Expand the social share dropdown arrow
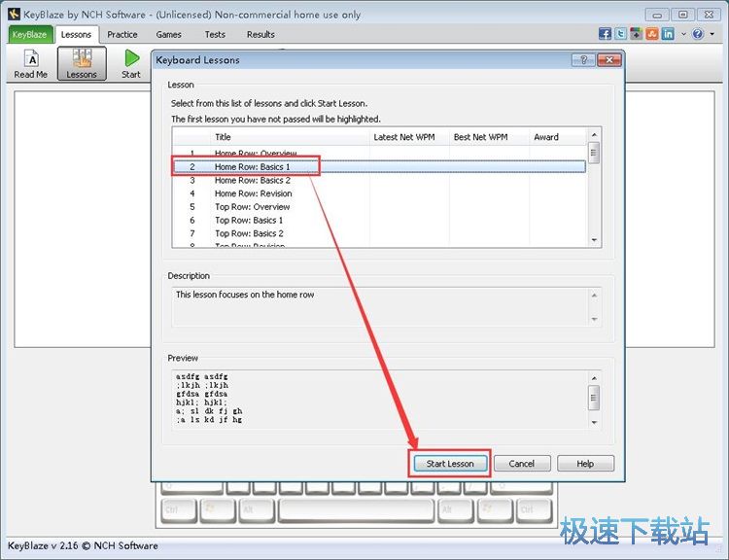729x560 pixels. (683, 34)
